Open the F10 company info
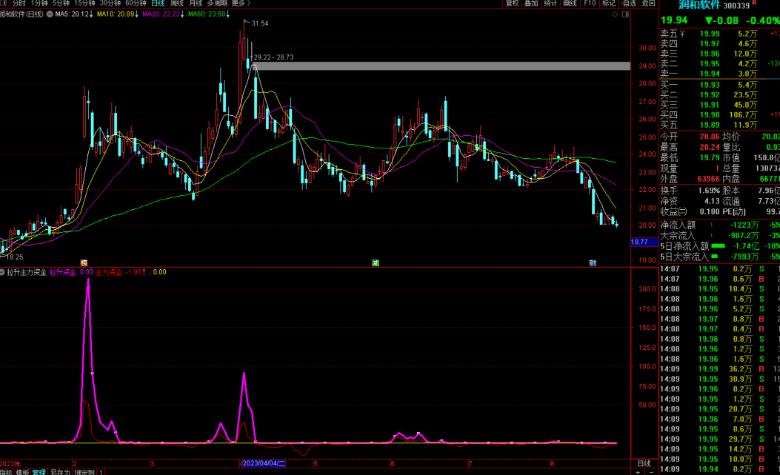 [x=590, y=3]
